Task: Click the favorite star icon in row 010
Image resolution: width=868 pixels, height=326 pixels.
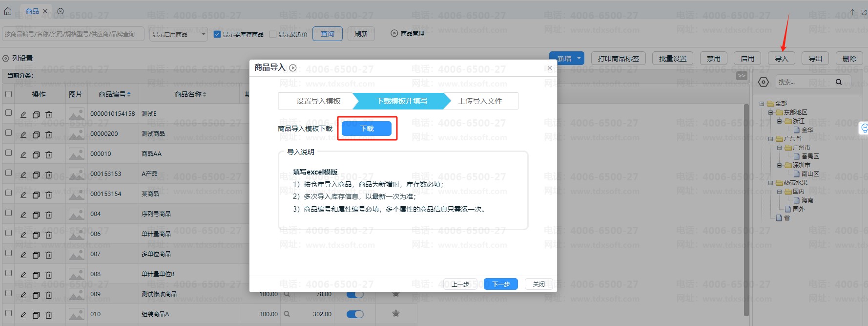Action: (396, 314)
